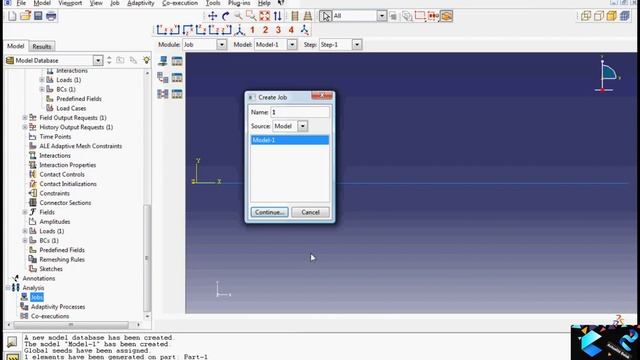Apply custom view number 3

278,30
